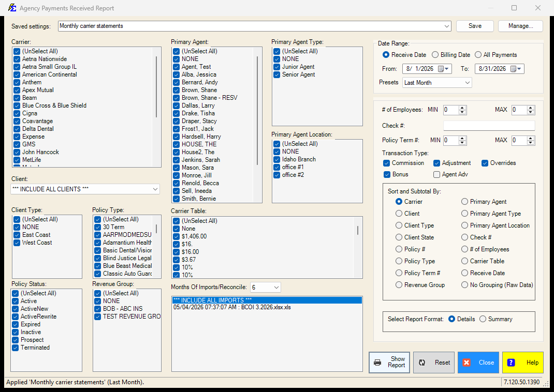Open the From date calendar picker
This screenshot has height=392, width=554.
pyautogui.click(x=443, y=69)
